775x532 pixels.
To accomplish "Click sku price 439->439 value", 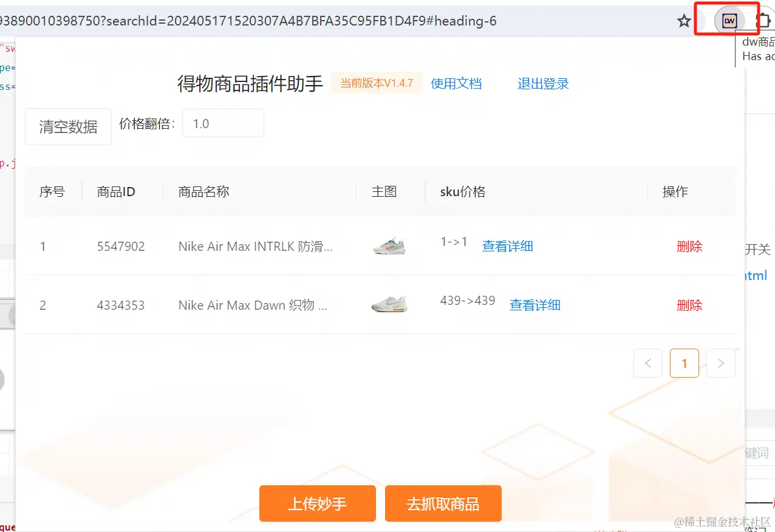I will coord(468,301).
